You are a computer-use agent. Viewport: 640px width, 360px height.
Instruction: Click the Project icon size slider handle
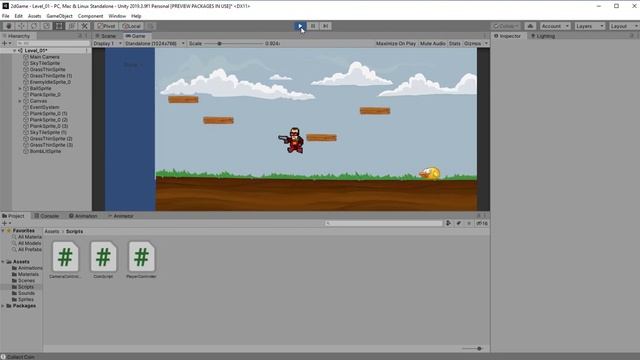(479, 349)
